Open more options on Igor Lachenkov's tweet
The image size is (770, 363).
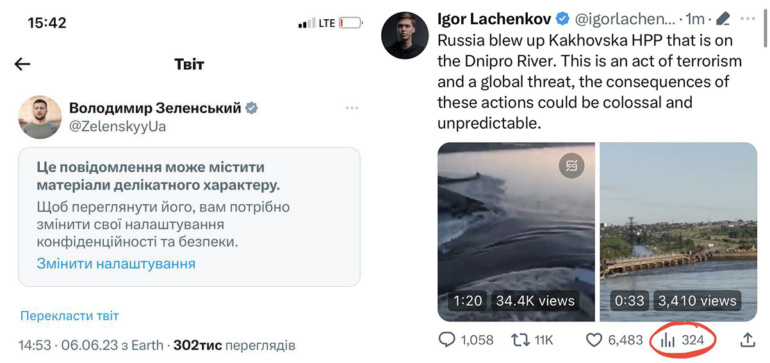coord(747,19)
